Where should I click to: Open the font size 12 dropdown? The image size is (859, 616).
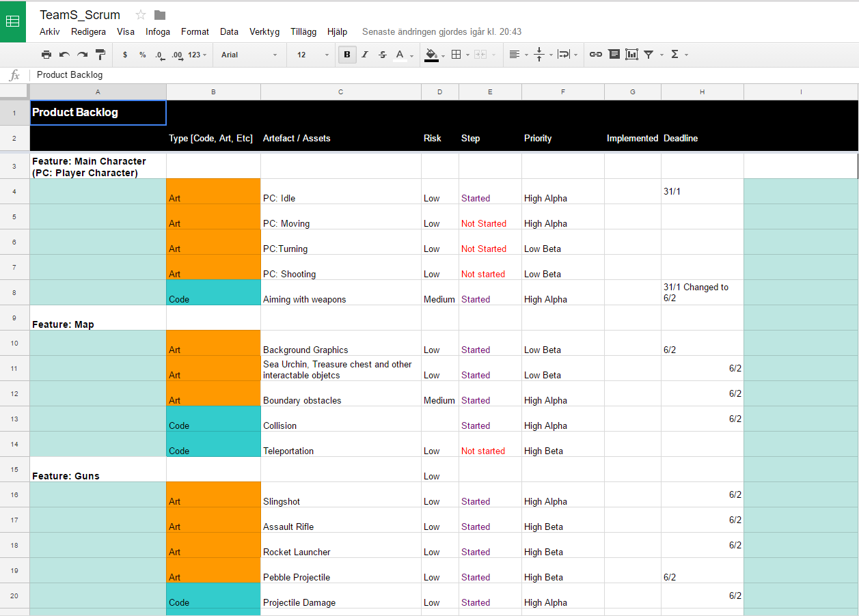312,55
